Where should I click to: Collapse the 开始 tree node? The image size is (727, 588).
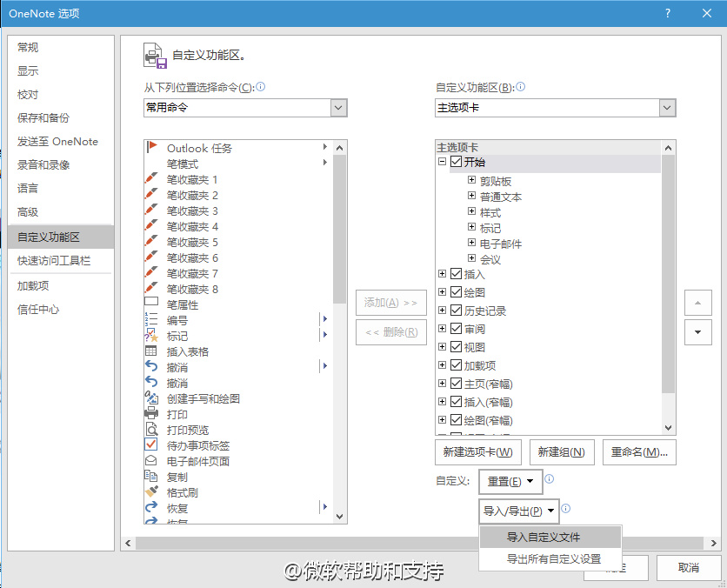point(443,162)
